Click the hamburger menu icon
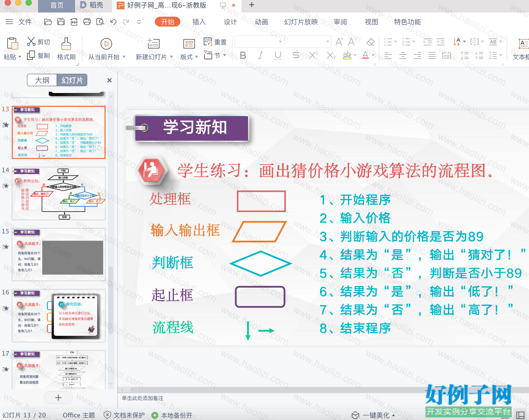Image resolution: width=529 pixels, height=420 pixels. 9,22
